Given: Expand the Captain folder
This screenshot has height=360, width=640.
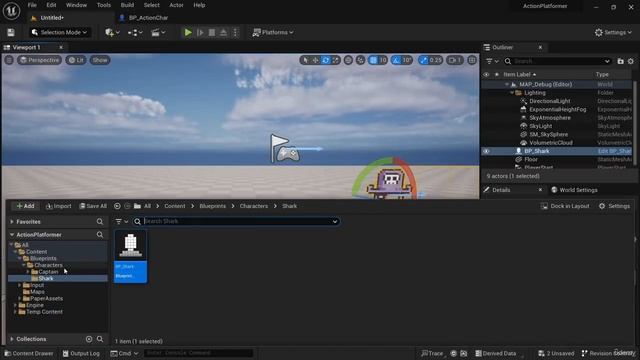Looking at the screenshot, I should pyautogui.click(x=28, y=271).
